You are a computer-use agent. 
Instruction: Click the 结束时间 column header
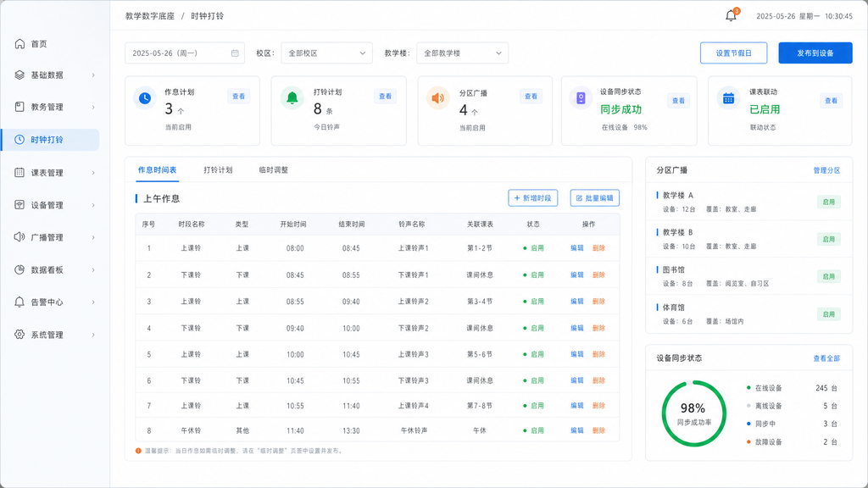click(352, 224)
